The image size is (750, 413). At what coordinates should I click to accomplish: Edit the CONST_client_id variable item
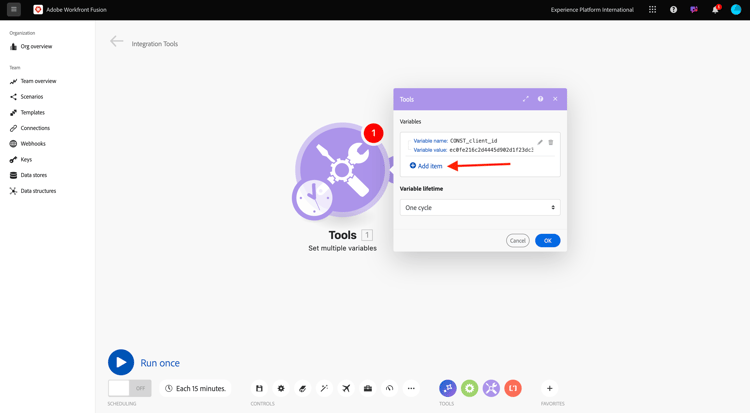tap(540, 142)
